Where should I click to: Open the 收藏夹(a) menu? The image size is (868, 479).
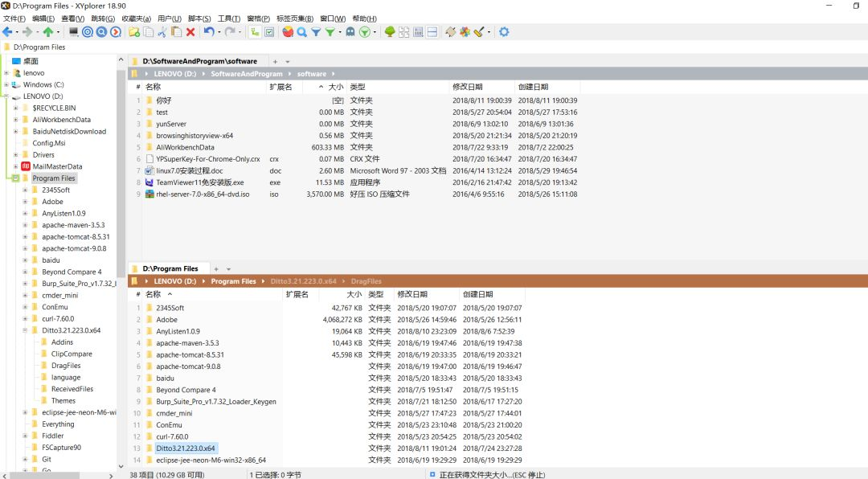136,18
